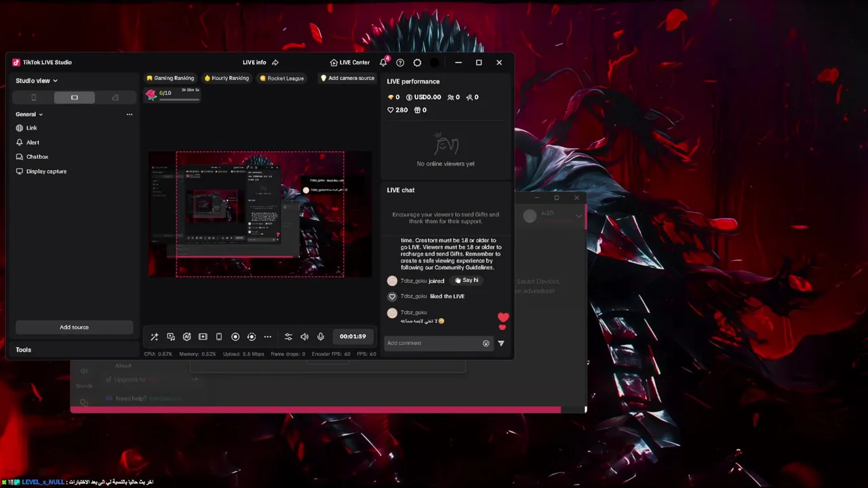Open the emoji picker in comment box
Image resolution: width=868 pixels, height=488 pixels.
pyautogui.click(x=486, y=343)
